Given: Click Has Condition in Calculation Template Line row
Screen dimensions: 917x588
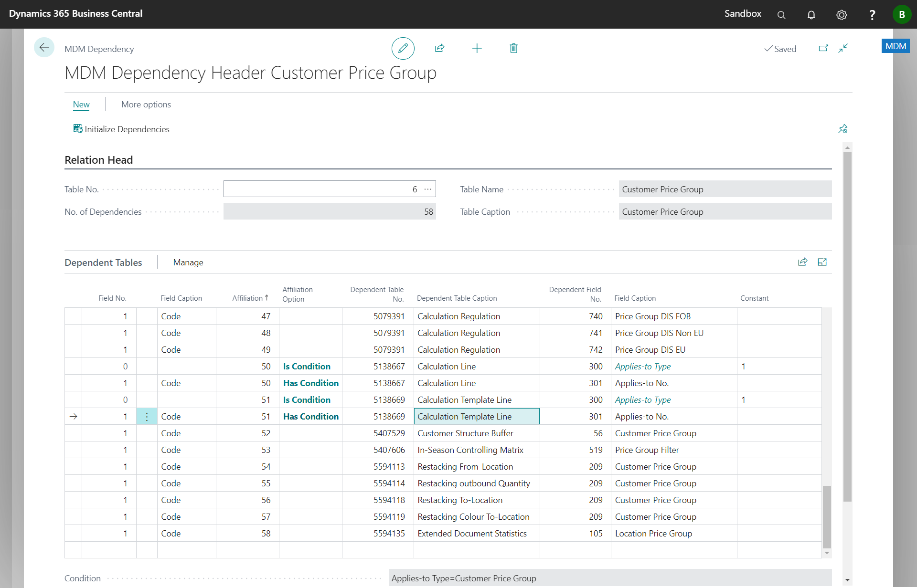Looking at the screenshot, I should (310, 417).
